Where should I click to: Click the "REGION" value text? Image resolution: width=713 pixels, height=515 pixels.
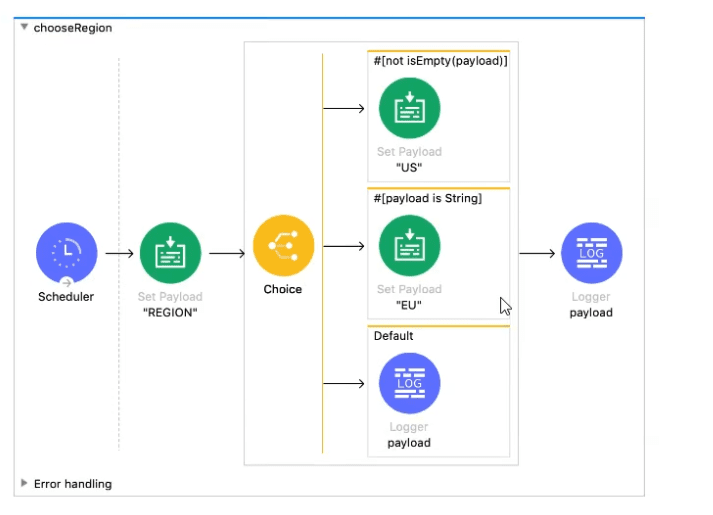point(170,312)
